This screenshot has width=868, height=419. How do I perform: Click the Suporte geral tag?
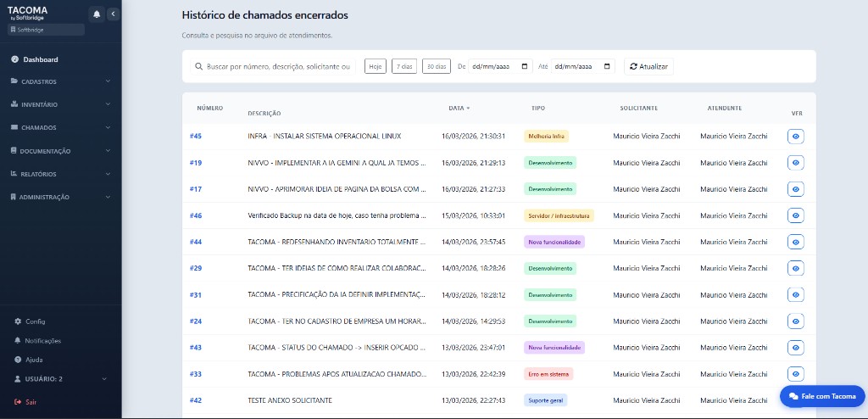(545, 400)
